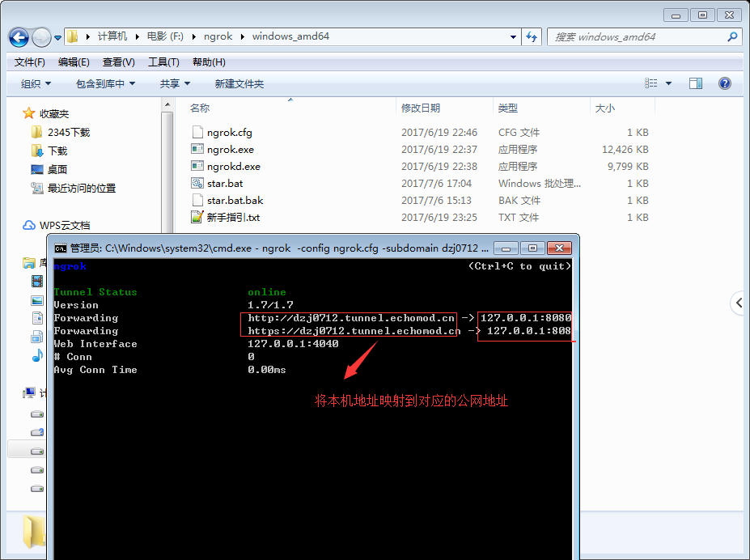
Task: Click the videos library film icon
Action: 37,281
